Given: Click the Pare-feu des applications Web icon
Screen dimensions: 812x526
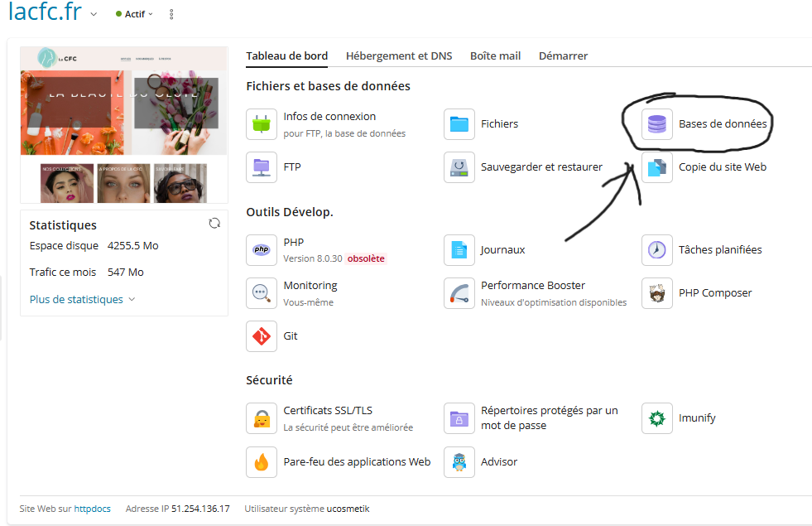Looking at the screenshot, I should click(x=262, y=462).
